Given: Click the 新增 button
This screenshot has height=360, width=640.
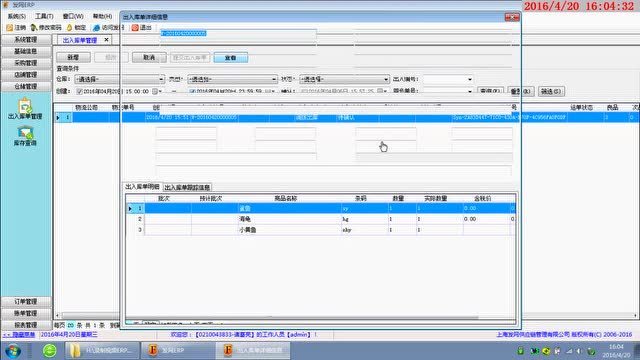Looking at the screenshot, I should click(x=73, y=58).
